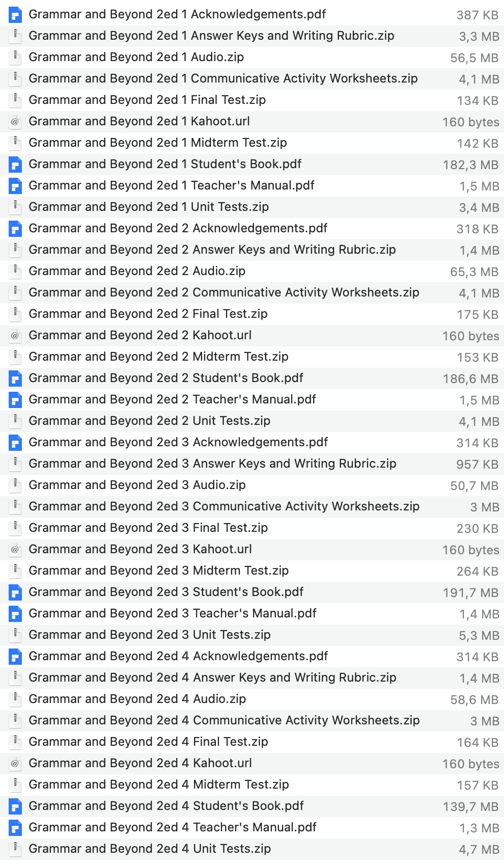Click the PDF icon of 1 Teacher's Manual.pdf

click(15, 186)
